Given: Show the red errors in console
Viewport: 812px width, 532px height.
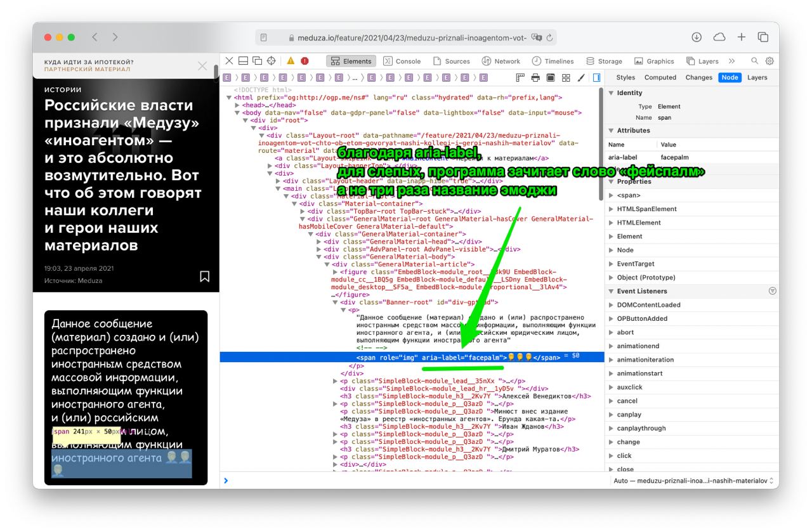Looking at the screenshot, I should pos(304,62).
